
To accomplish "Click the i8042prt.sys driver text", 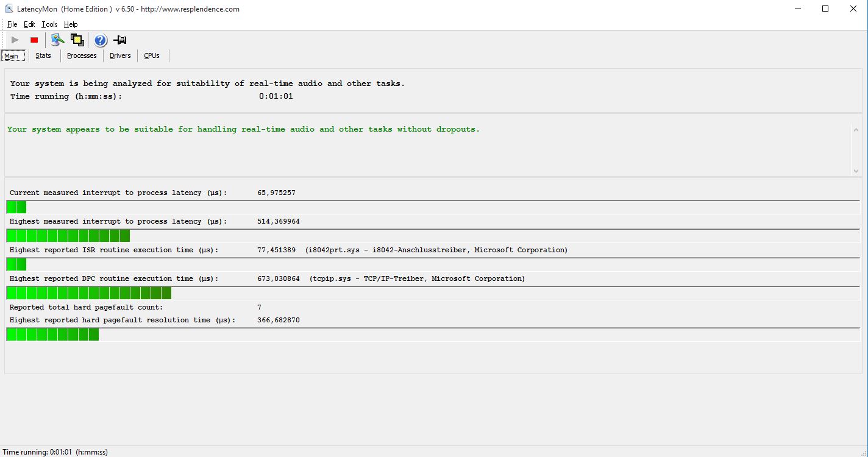I will [436, 250].
